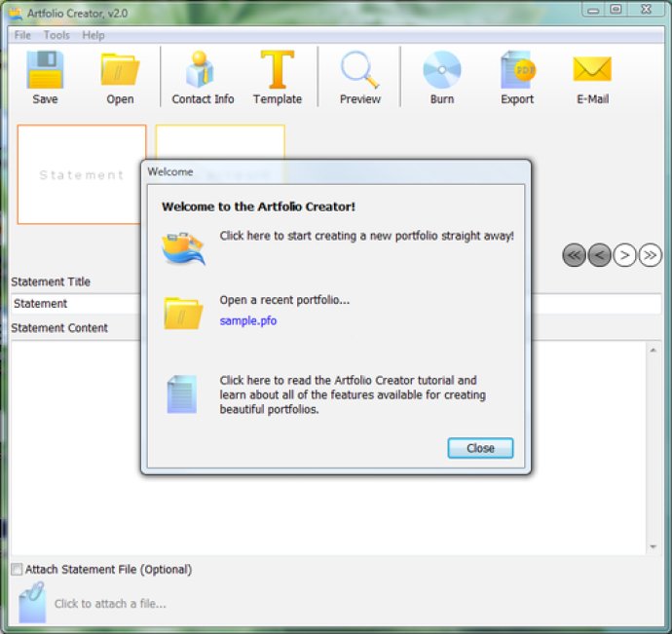Click the 'Click to attach a file...' text
The width and height of the screenshot is (672, 634).
pos(110,604)
